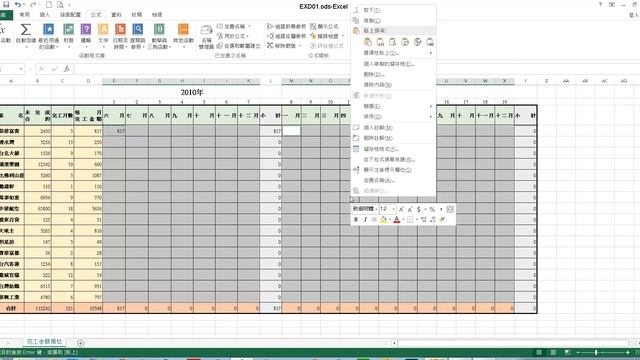The width and height of the screenshot is (640, 360).
Task: Select the 完工金額預估 sheet tab
Action: 44,342
